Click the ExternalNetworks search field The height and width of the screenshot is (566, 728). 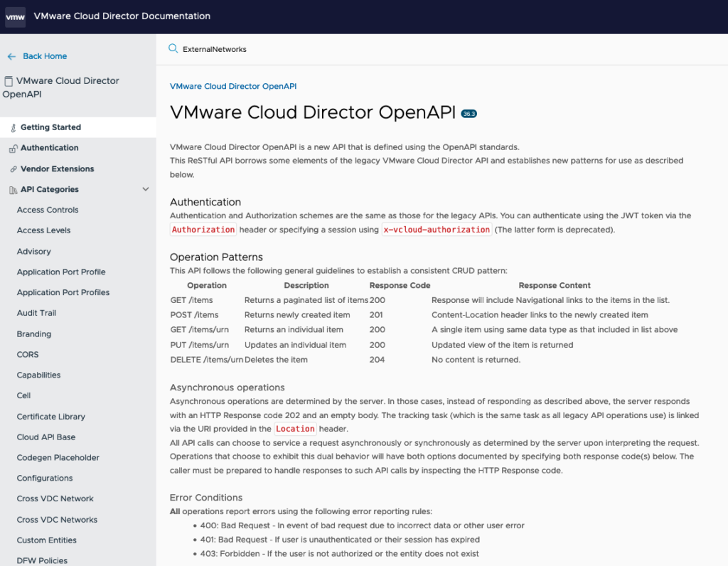441,49
